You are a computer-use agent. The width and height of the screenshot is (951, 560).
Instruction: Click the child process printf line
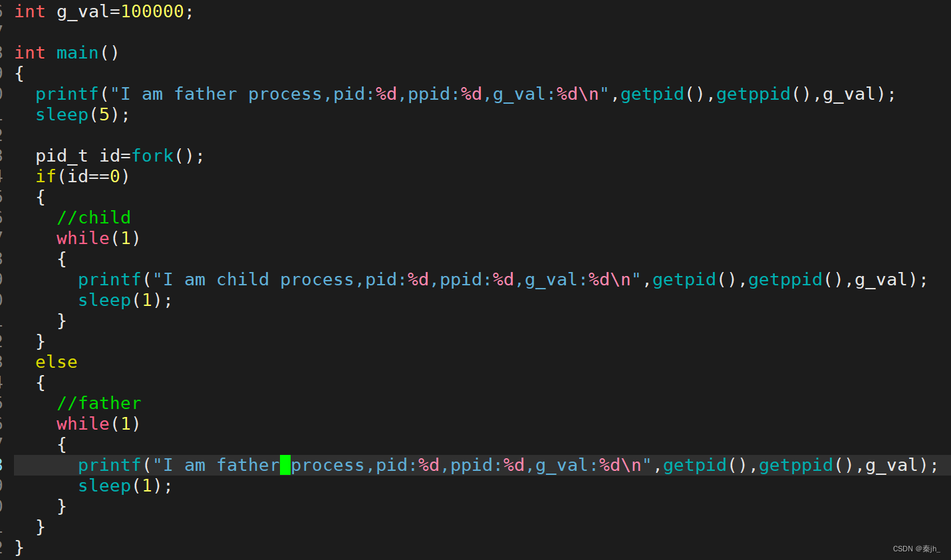point(503,279)
